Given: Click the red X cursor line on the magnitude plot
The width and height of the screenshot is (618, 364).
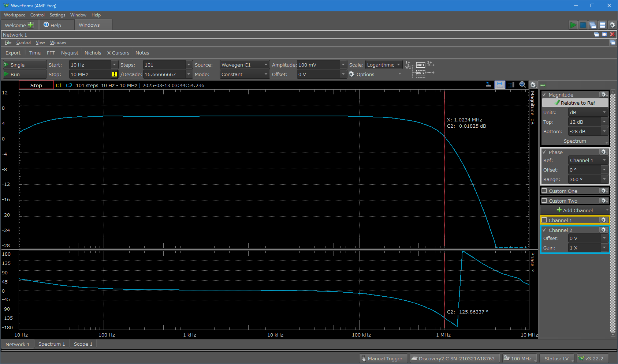Looking at the screenshot, I should (x=444, y=168).
